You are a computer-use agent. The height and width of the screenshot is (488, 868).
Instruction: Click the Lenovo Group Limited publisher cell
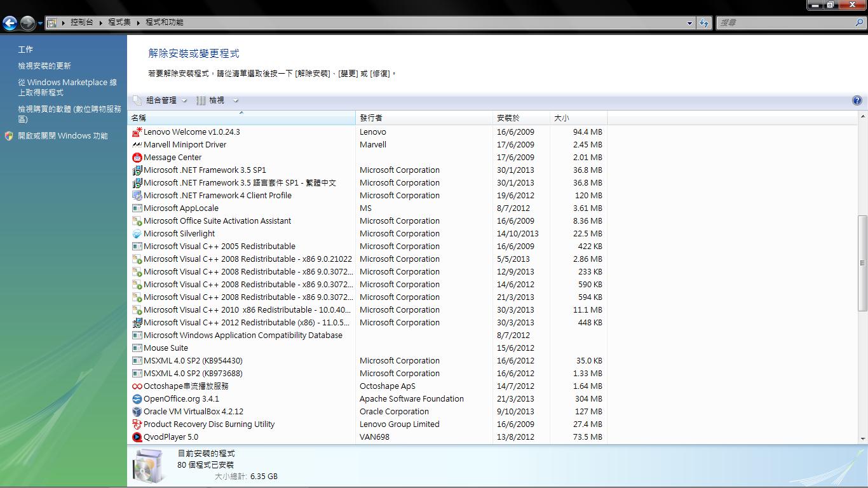pos(400,424)
